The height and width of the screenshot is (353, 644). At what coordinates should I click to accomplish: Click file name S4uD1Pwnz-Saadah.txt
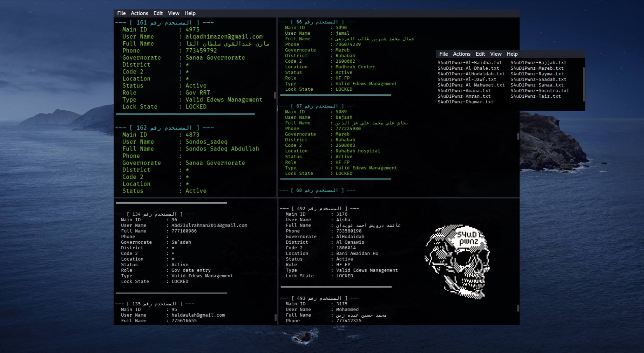pyautogui.click(x=538, y=79)
